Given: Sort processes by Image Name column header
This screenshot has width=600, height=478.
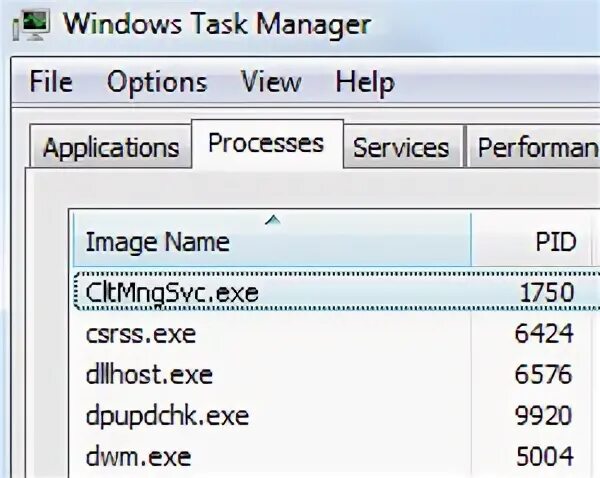Looking at the screenshot, I should [x=157, y=242].
